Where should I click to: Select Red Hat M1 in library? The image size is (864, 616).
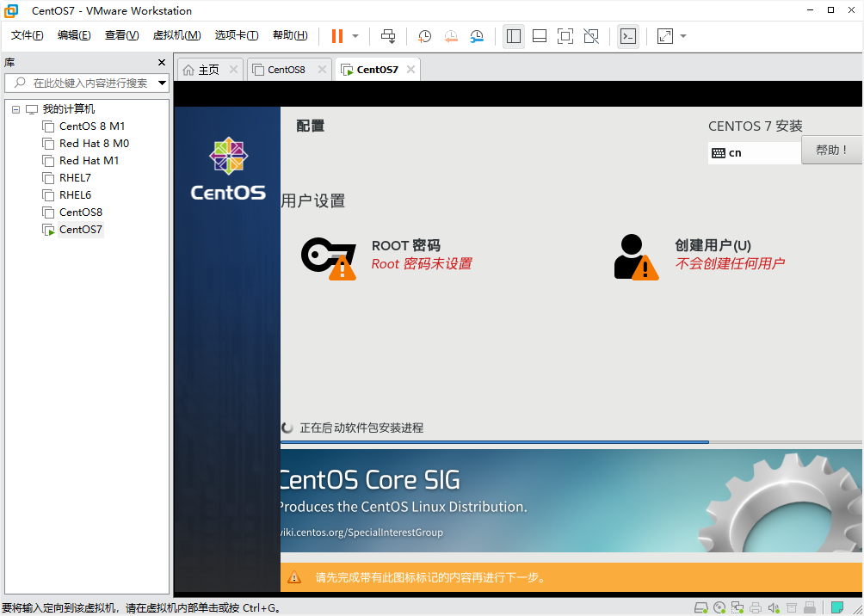[x=89, y=160]
